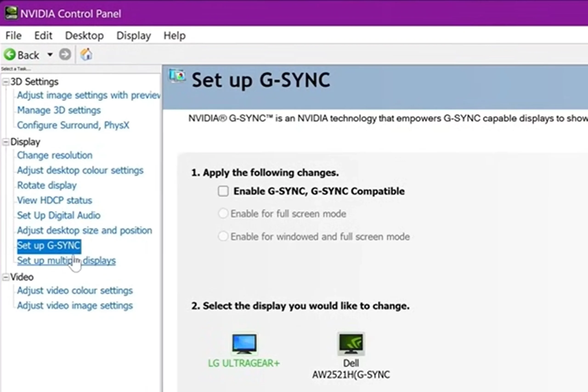
Task: Click the NVIDIA logo in title bar
Action: tap(11, 13)
